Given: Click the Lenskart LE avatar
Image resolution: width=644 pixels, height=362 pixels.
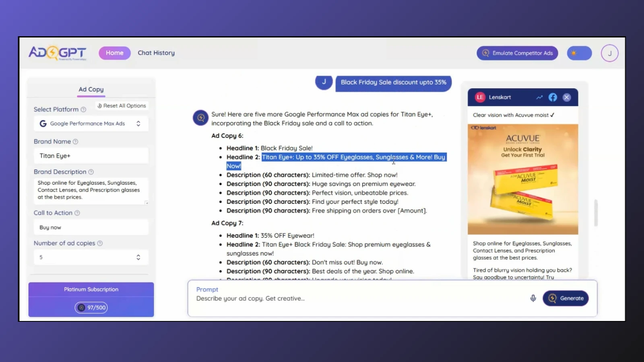Looking at the screenshot, I should click(480, 97).
